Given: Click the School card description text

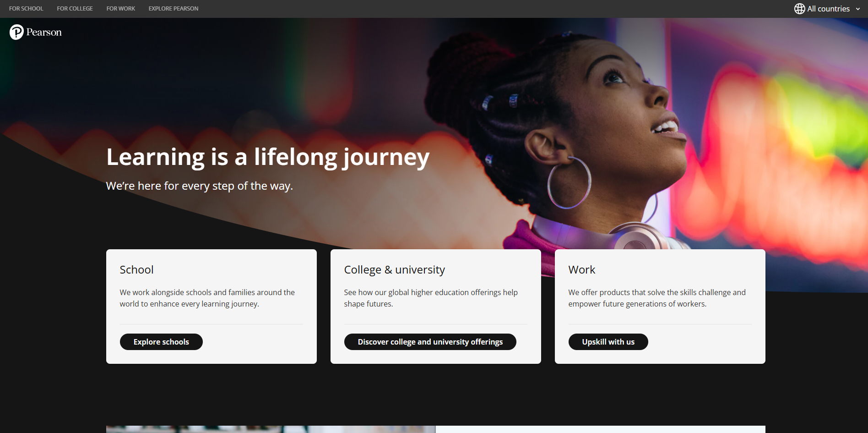Looking at the screenshot, I should (207, 298).
